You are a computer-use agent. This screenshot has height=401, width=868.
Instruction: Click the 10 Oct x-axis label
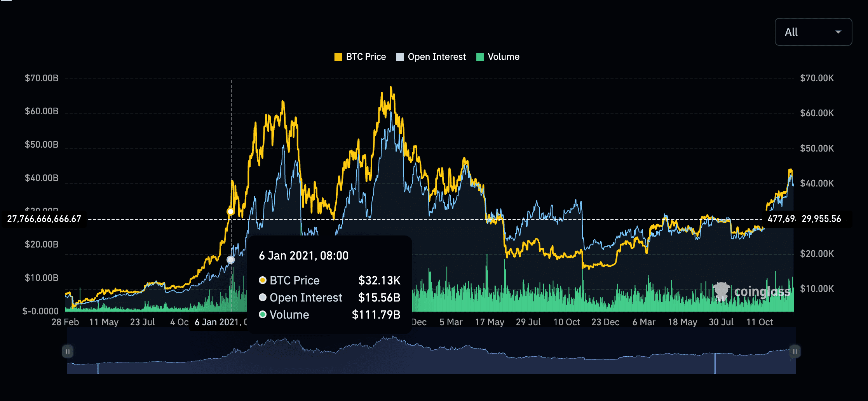click(x=566, y=322)
